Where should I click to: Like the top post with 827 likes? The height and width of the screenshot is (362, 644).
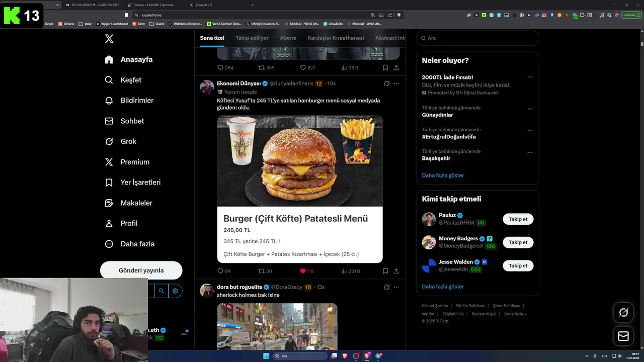coord(307,67)
